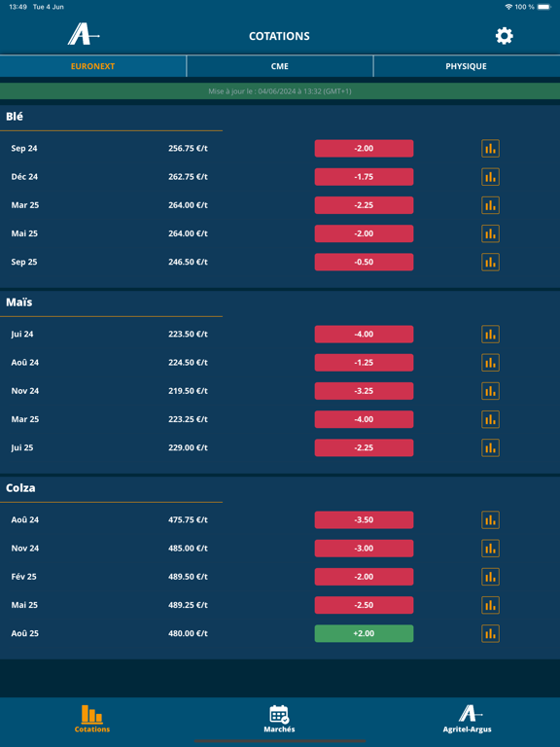560x747 pixels.
Task: Open chart for Blé Sep 24
Action: 490,148
